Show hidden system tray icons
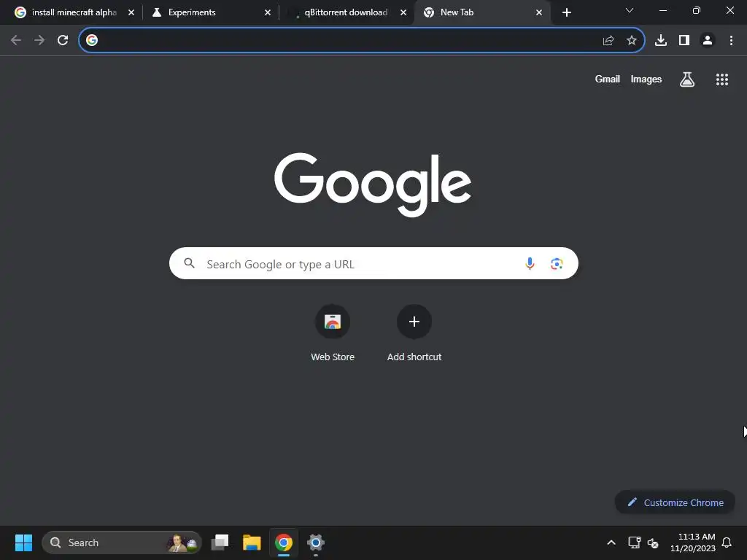Viewport: 747px width, 560px height. [x=611, y=542]
